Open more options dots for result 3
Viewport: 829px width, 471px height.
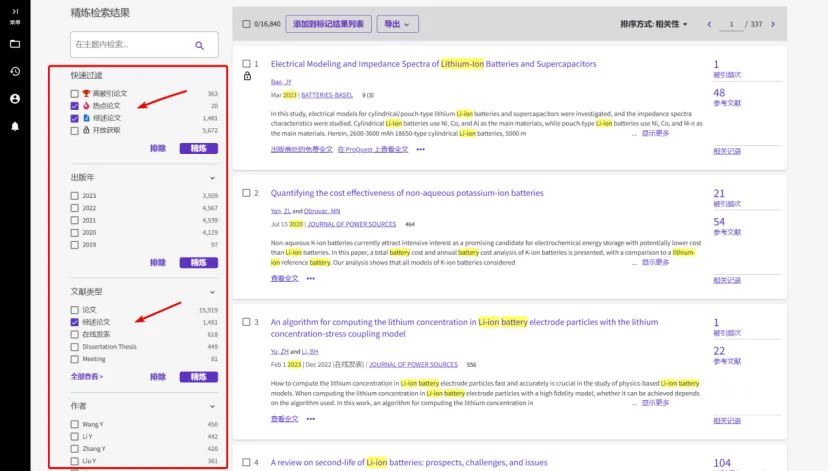[x=310, y=419]
